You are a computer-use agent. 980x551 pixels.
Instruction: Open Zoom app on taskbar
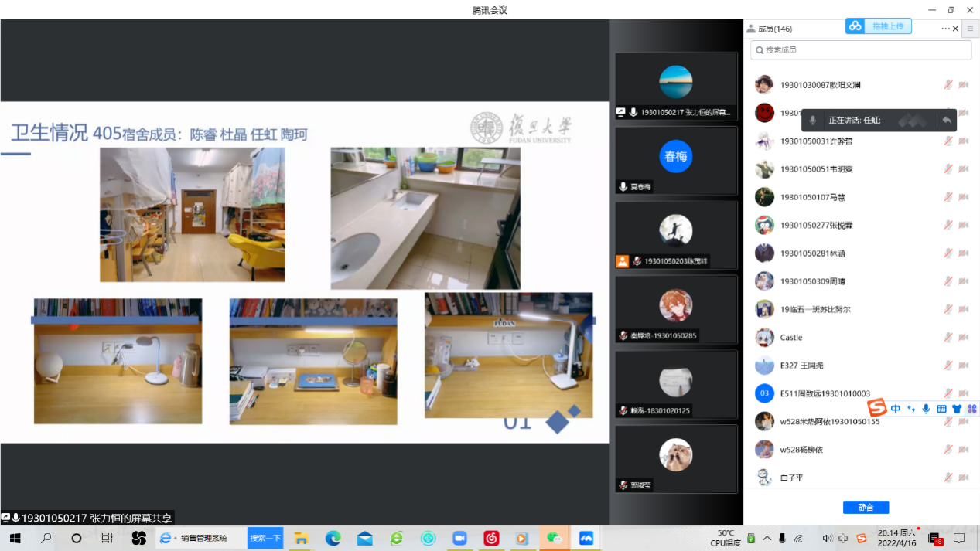coord(460,538)
